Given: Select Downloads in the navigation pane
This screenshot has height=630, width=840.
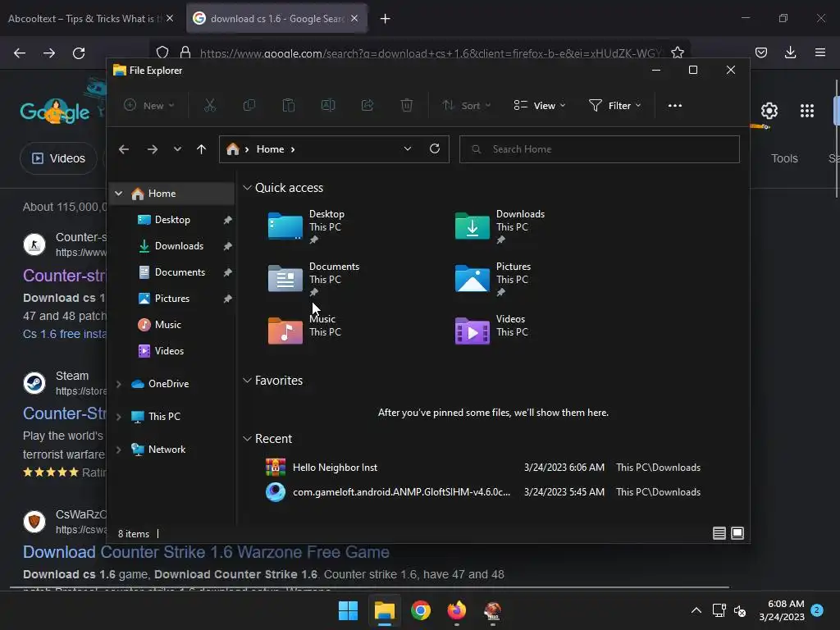Looking at the screenshot, I should point(179,246).
